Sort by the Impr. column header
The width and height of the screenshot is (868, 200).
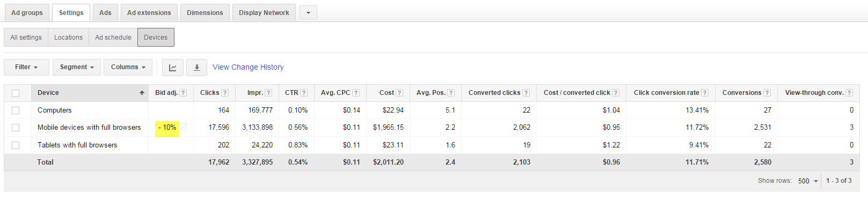coord(255,93)
